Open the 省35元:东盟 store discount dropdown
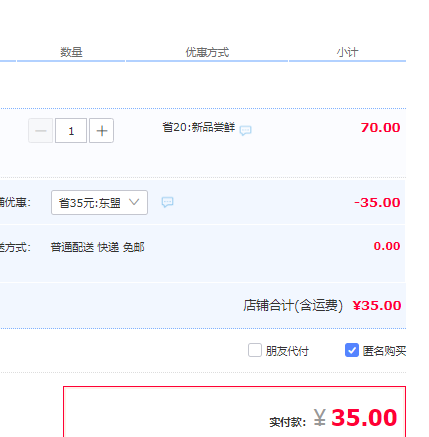 pos(99,202)
